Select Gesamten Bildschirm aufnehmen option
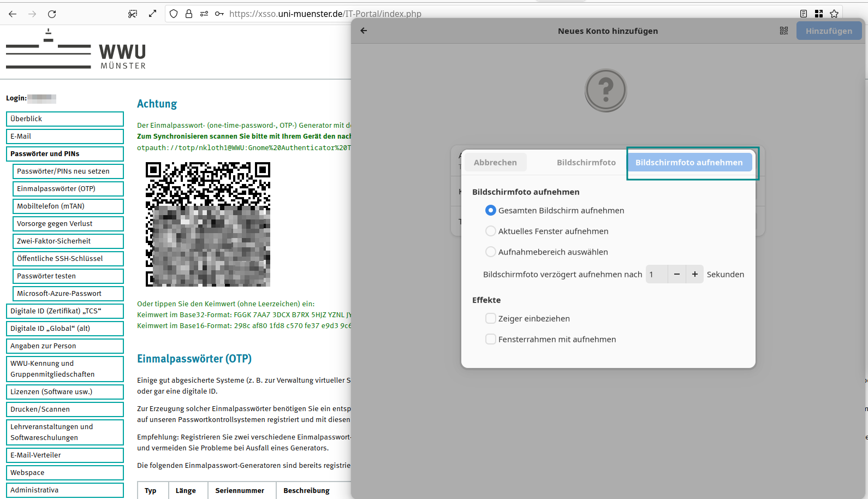The height and width of the screenshot is (499, 868). click(491, 211)
